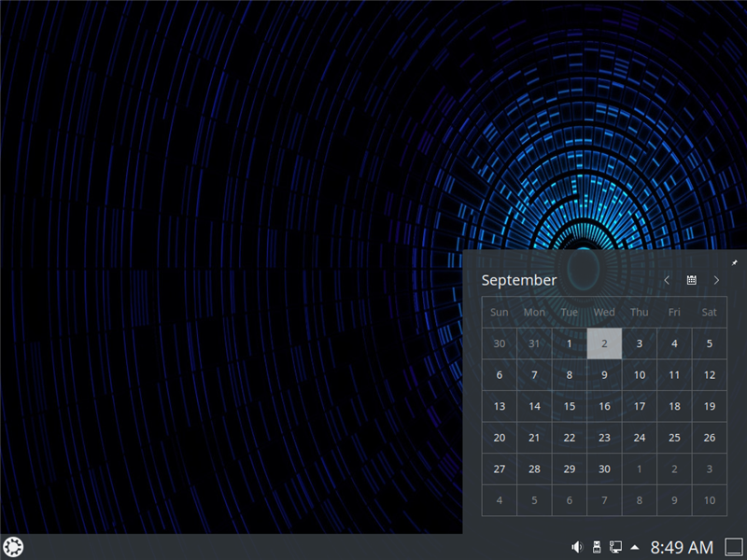Select September 9 in the second row
747x560 pixels.
(x=604, y=375)
